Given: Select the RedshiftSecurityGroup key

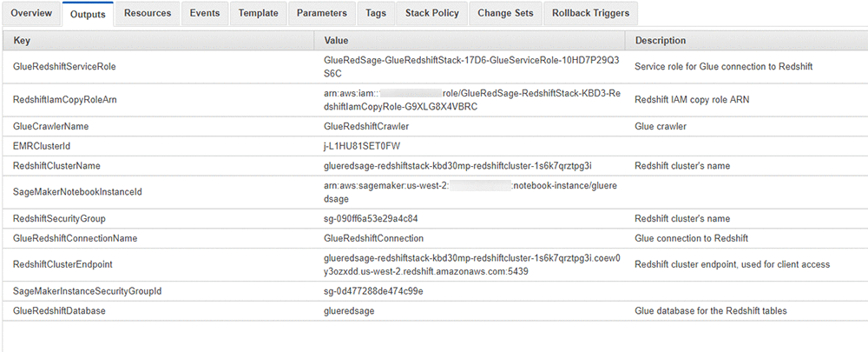Looking at the screenshot, I should click(x=59, y=218).
